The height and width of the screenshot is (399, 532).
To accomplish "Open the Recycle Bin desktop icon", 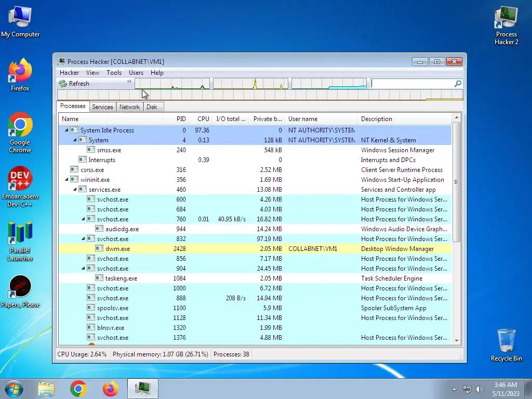I will click(x=506, y=344).
